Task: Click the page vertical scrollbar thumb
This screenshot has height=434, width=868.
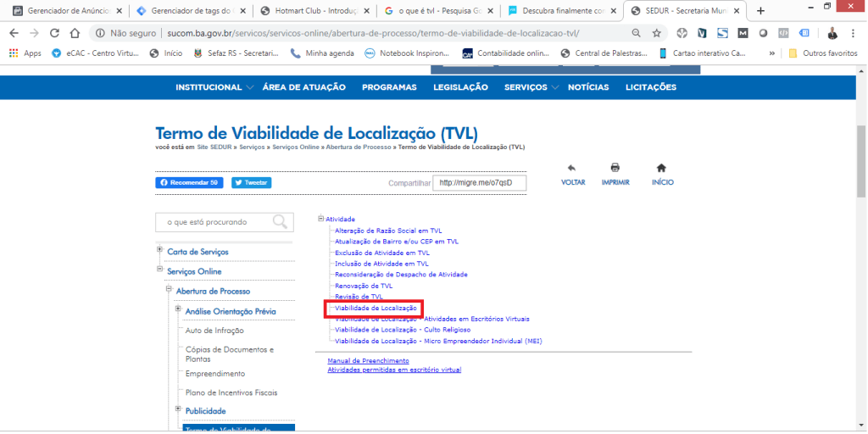Action: 861,160
